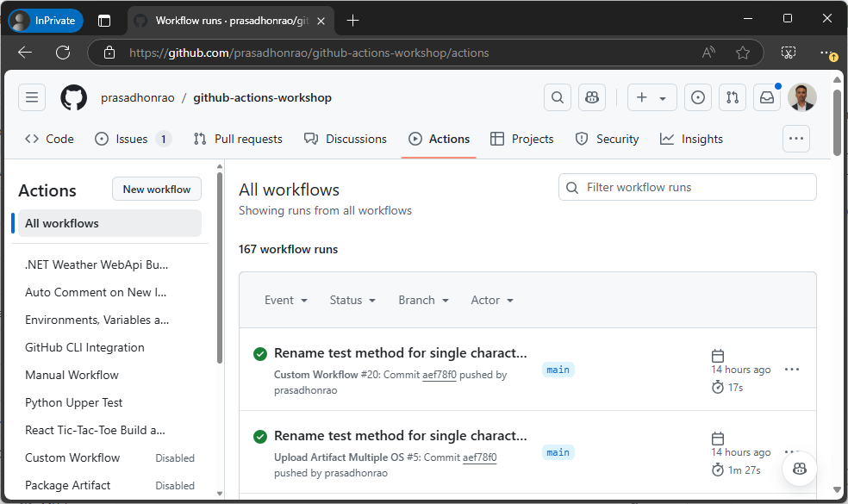Select the Actions tab

tap(439, 139)
